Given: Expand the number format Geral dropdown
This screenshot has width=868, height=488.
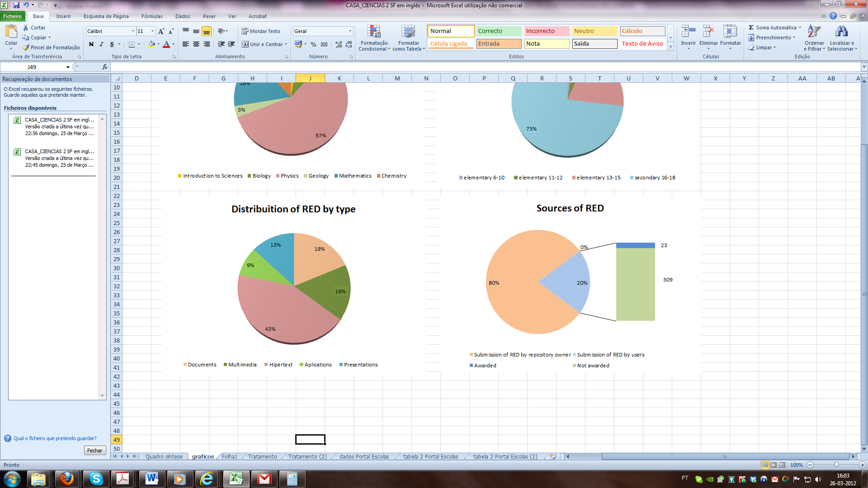Looking at the screenshot, I should [350, 31].
